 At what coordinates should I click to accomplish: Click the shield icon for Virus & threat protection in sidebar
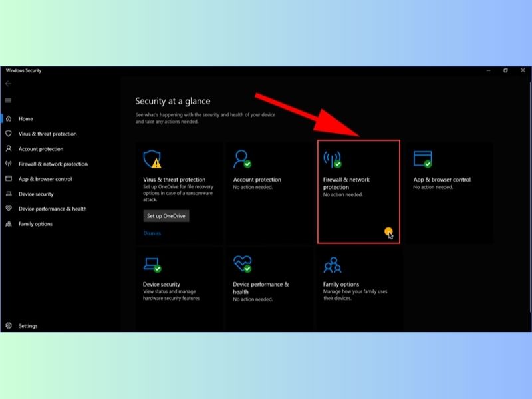9,134
